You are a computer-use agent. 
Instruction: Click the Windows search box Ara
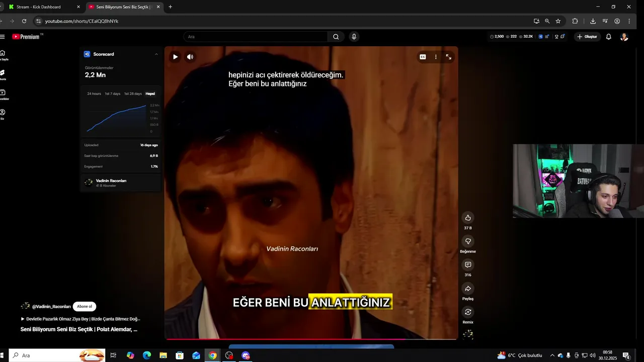pyautogui.click(x=57, y=355)
